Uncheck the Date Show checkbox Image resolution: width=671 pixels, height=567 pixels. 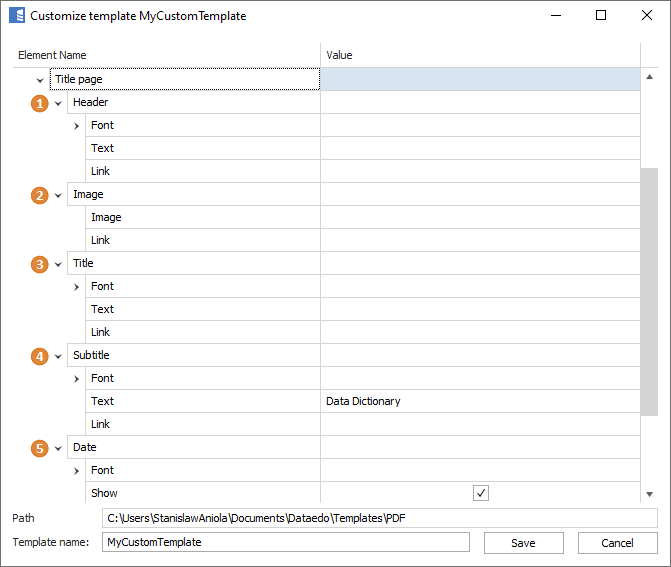point(481,493)
